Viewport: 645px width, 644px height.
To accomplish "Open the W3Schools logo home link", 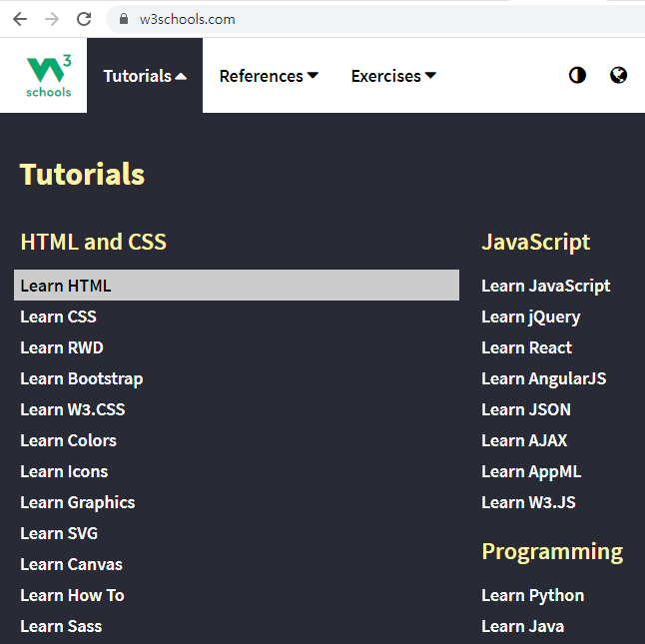I will (x=49, y=76).
